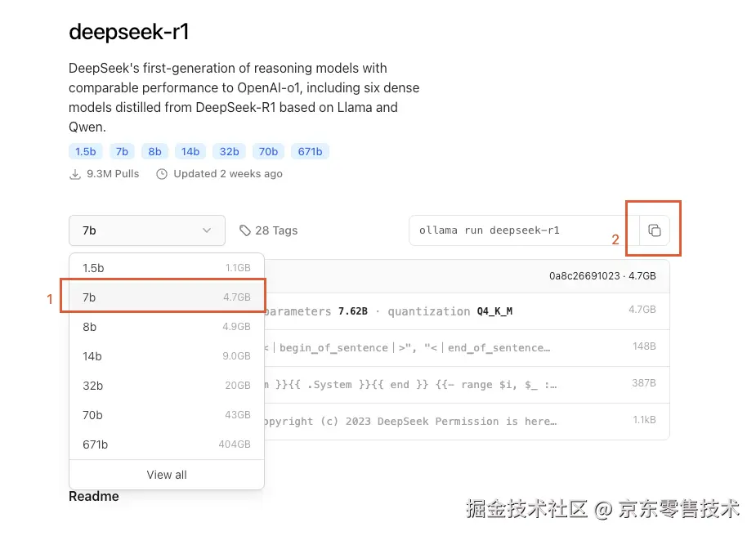Click the download icon next to 9.3M Pulls
This screenshot has width=756, height=536.
[x=74, y=174]
